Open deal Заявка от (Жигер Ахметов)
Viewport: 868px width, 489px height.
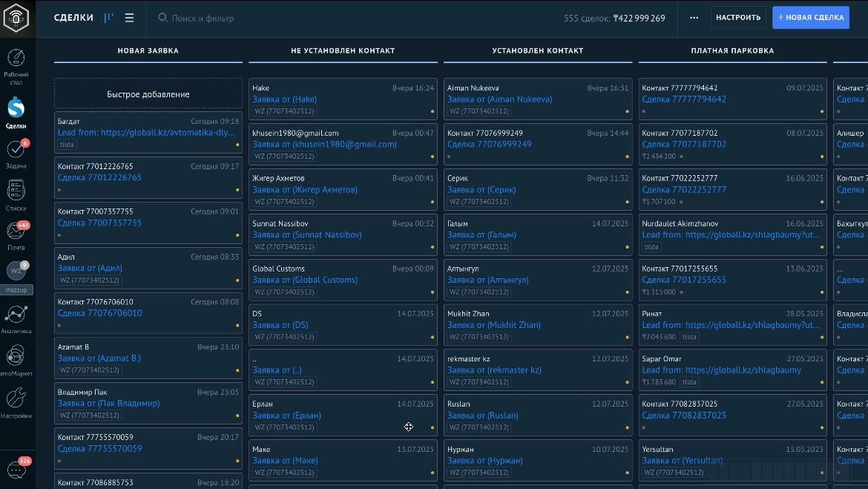coord(305,189)
